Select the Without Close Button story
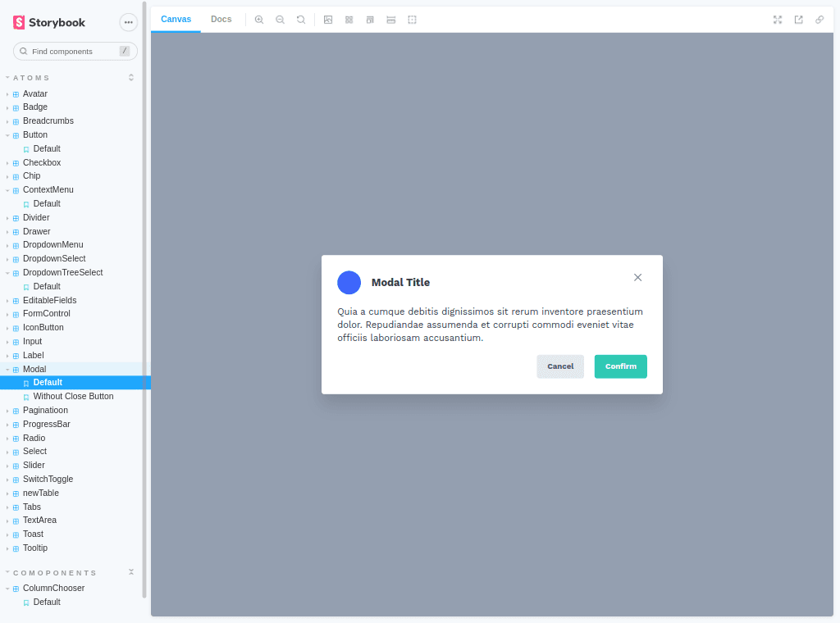This screenshot has width=840, height=623. pyautogui.click(x=73, y=396)
